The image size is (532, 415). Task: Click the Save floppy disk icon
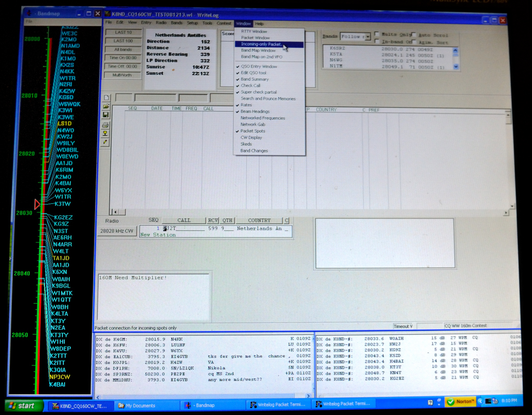tap(106, 115)
